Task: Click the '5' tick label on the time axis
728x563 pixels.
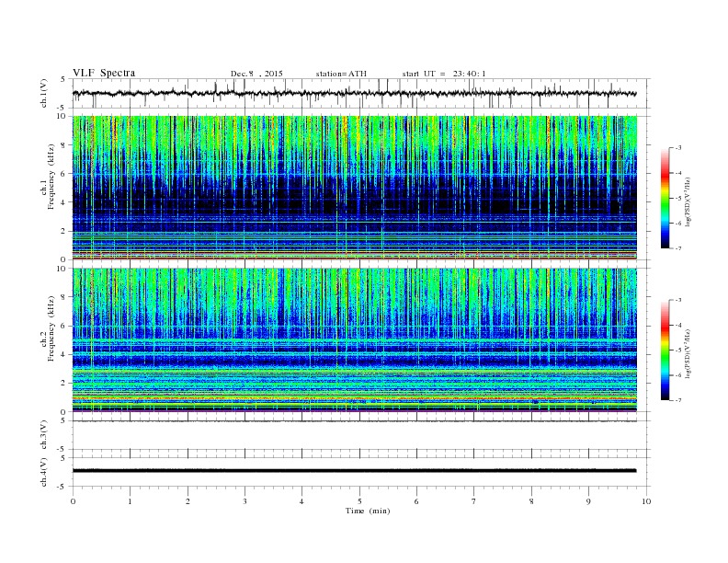Action: (359, 501)
